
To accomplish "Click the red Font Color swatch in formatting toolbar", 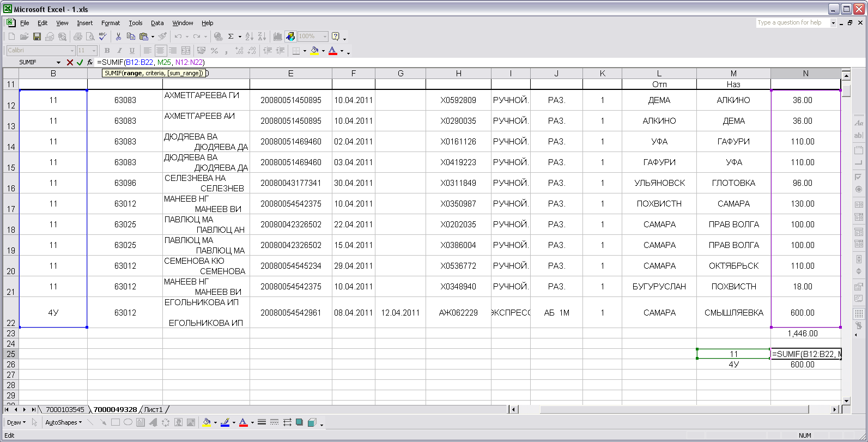I will click(x=333, y=51).
